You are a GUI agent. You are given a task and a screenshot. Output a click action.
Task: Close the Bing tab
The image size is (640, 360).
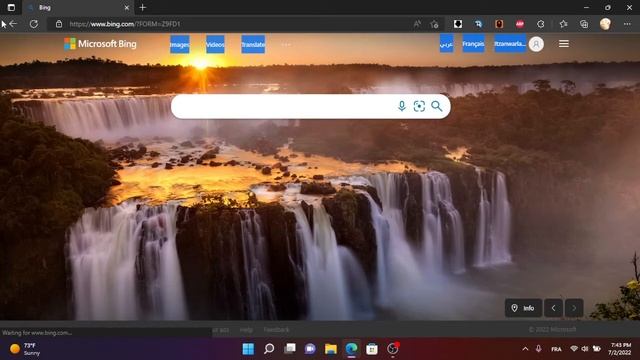[127, 8]
